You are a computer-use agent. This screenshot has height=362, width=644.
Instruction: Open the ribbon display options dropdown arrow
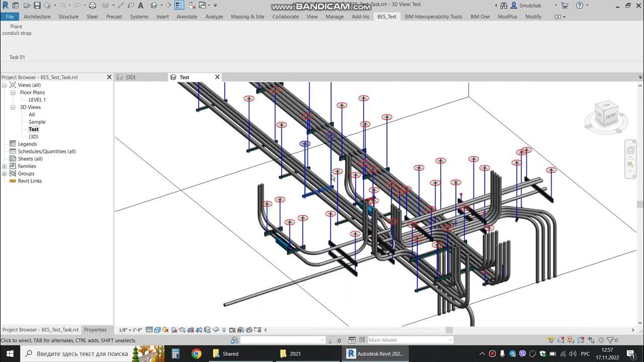click(x=565, y=17)
